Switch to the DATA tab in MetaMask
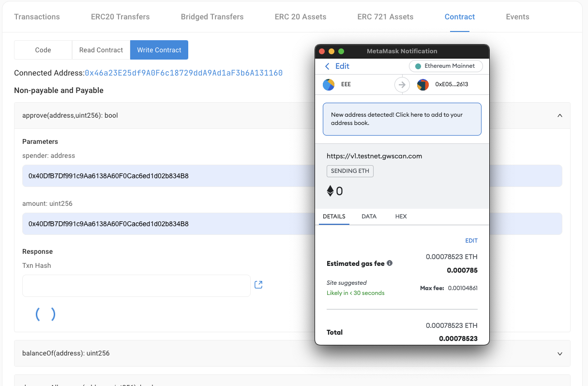Screen dimensions: 588x386 coord(369,216)
